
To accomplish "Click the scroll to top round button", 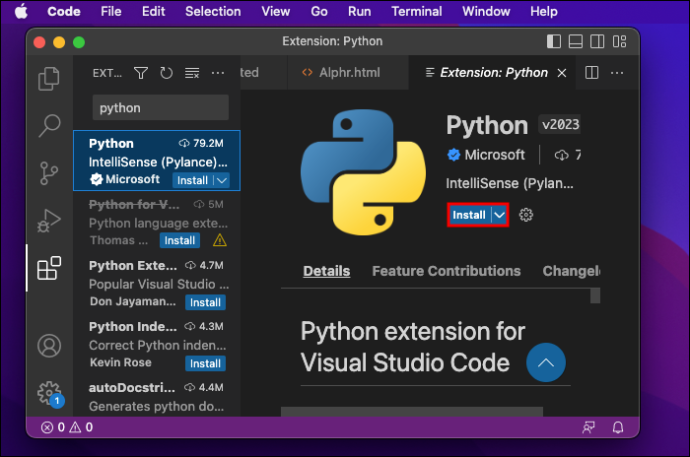I will pos(546,362).
